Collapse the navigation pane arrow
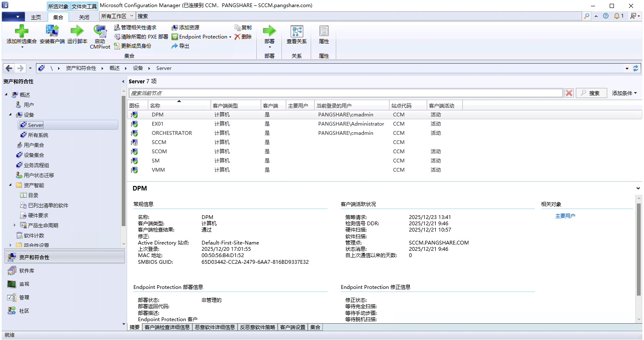 [x=123, y=82]
